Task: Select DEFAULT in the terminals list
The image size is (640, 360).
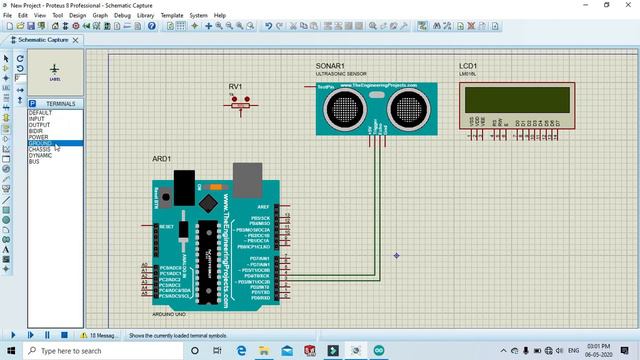Action: point(55,113)
